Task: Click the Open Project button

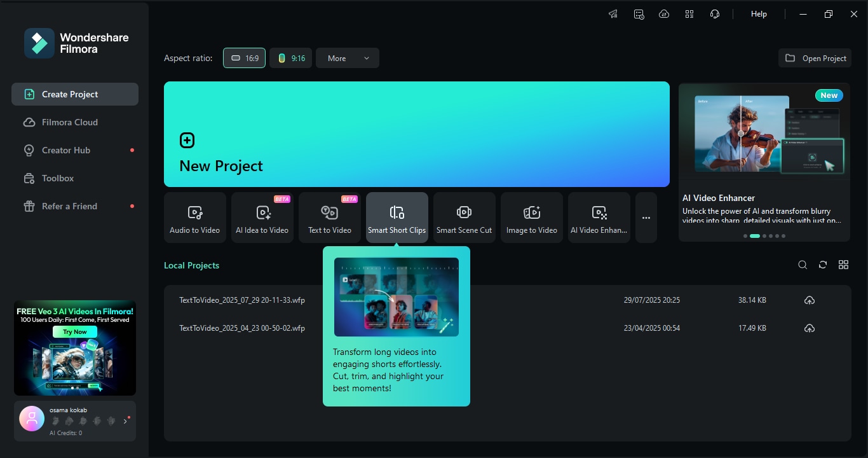Action: 815,58
